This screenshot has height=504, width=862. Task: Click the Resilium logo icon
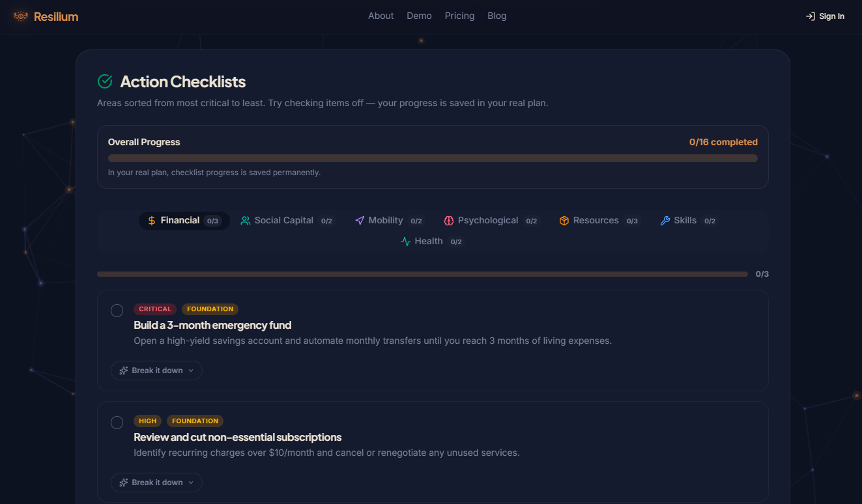(21, 16)
